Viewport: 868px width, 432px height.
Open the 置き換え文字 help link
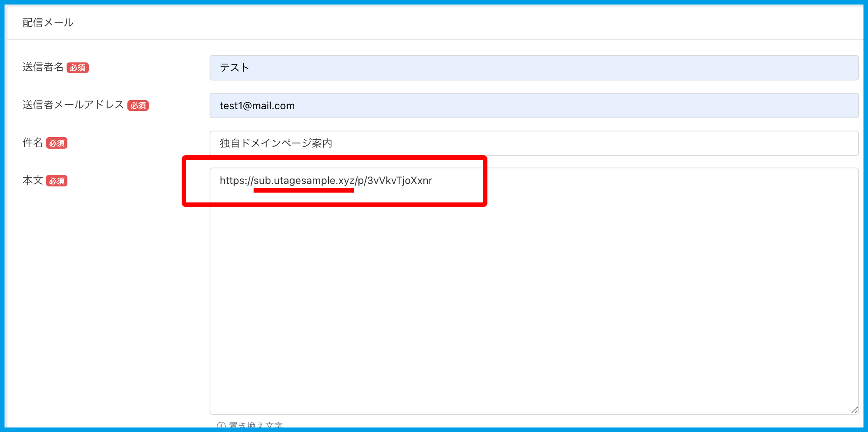point(255,425)
